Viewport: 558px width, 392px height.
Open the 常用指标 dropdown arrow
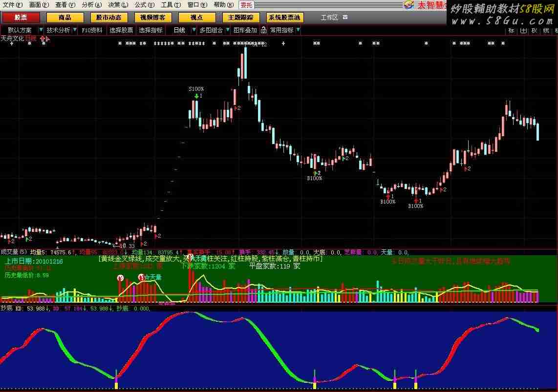(x=298, y=30)
